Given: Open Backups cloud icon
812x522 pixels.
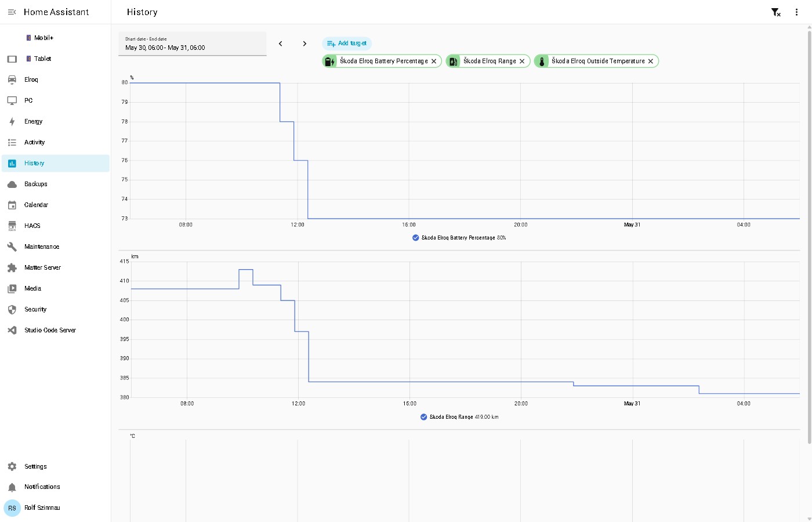Looking at the screenshot, I should 12,184.
